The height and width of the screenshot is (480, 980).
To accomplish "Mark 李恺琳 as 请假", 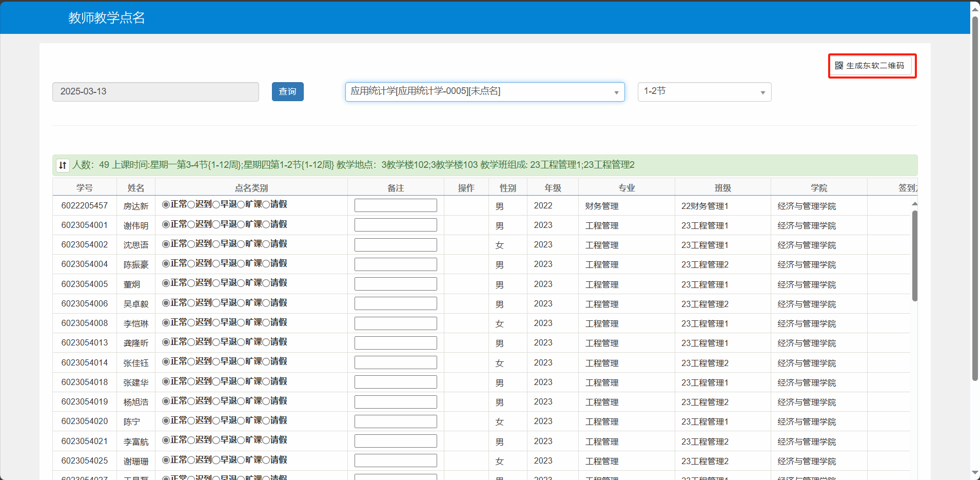I will point(266,322).
